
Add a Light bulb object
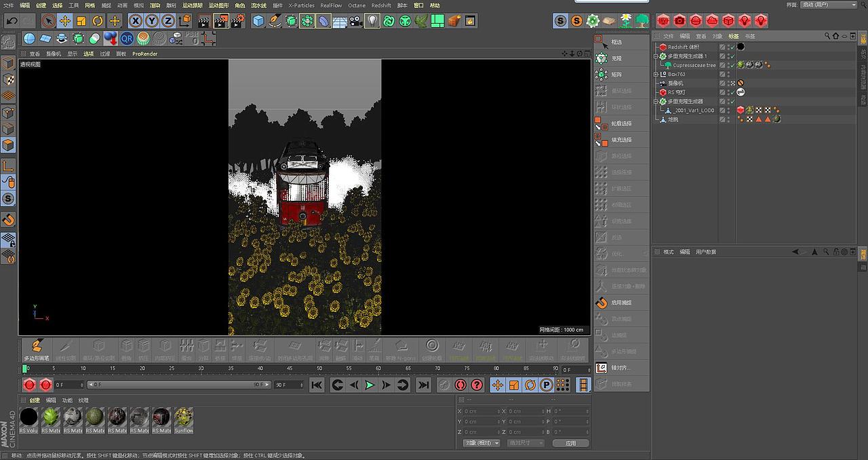click(373, 21)
